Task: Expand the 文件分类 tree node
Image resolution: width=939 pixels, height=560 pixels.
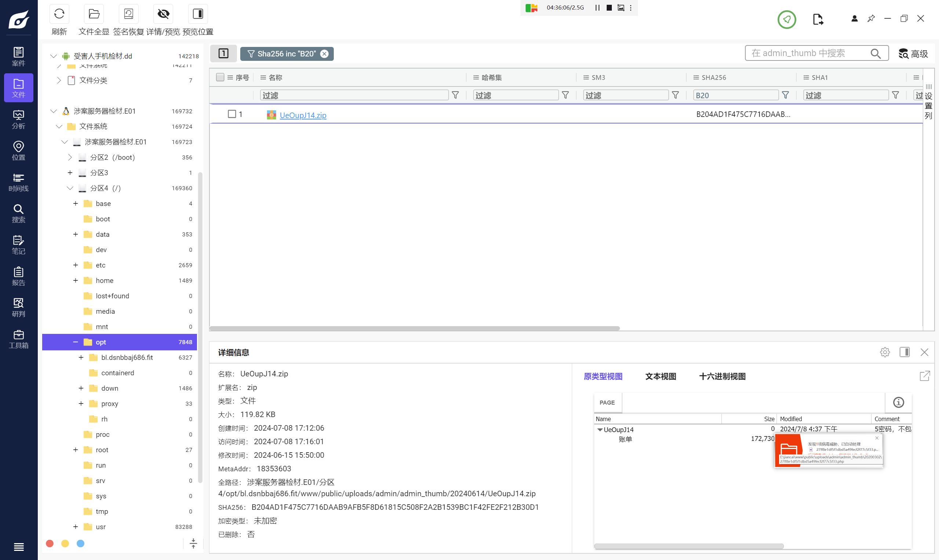Action: click(x=59, y=80)
